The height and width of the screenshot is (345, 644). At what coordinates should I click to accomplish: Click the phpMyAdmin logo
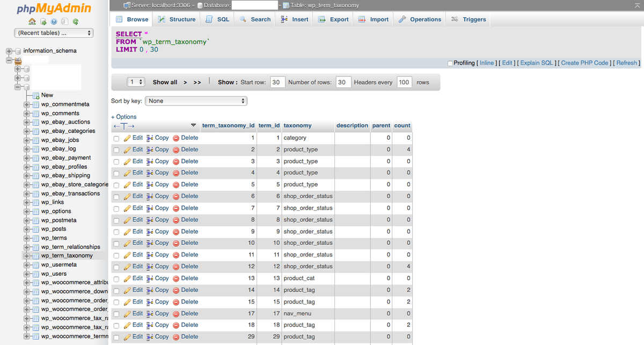54,9
